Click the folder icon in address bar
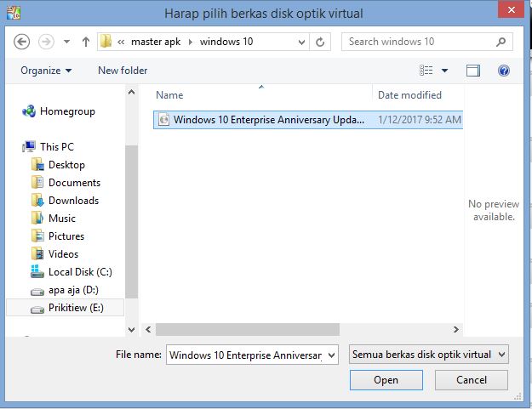532x409 pixels. [106, 42]
